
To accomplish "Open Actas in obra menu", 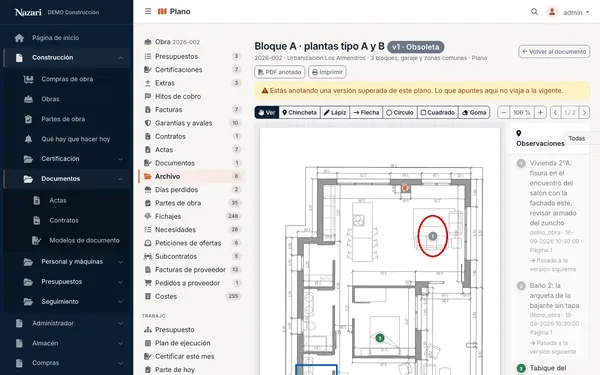I will click(191, 150).
